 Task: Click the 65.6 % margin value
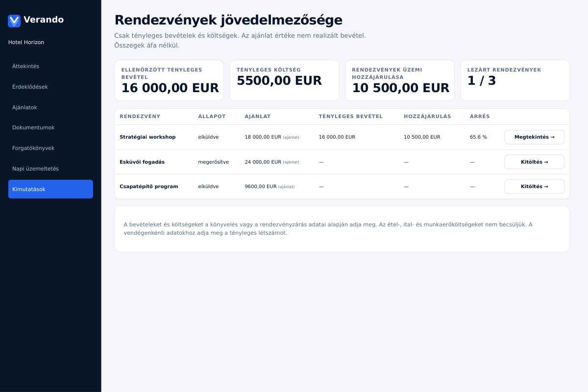(478, 137)
